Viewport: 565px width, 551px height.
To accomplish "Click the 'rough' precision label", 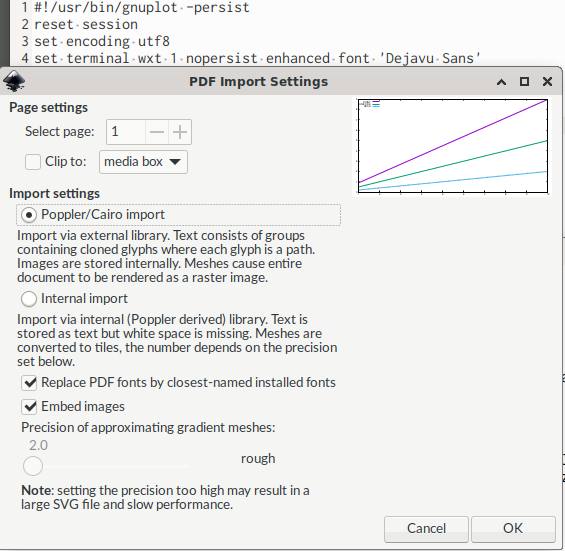I will 258,459.
